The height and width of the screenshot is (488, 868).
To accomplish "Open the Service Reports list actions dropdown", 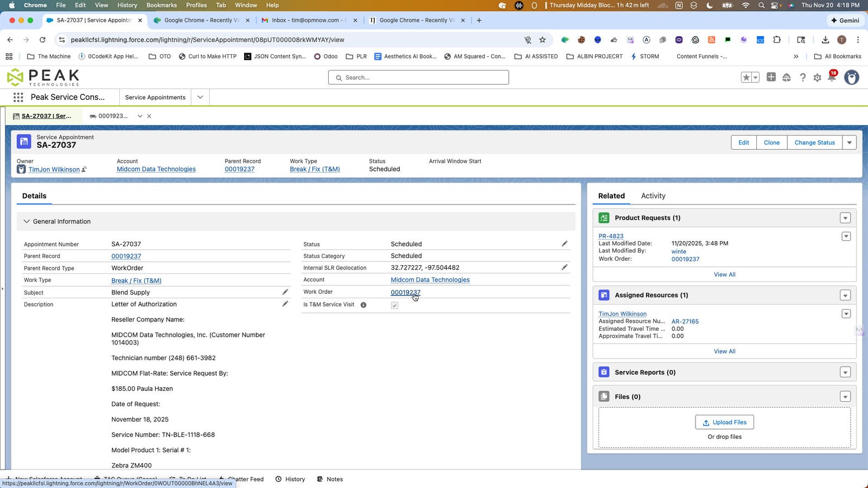I will click(845, 373).
